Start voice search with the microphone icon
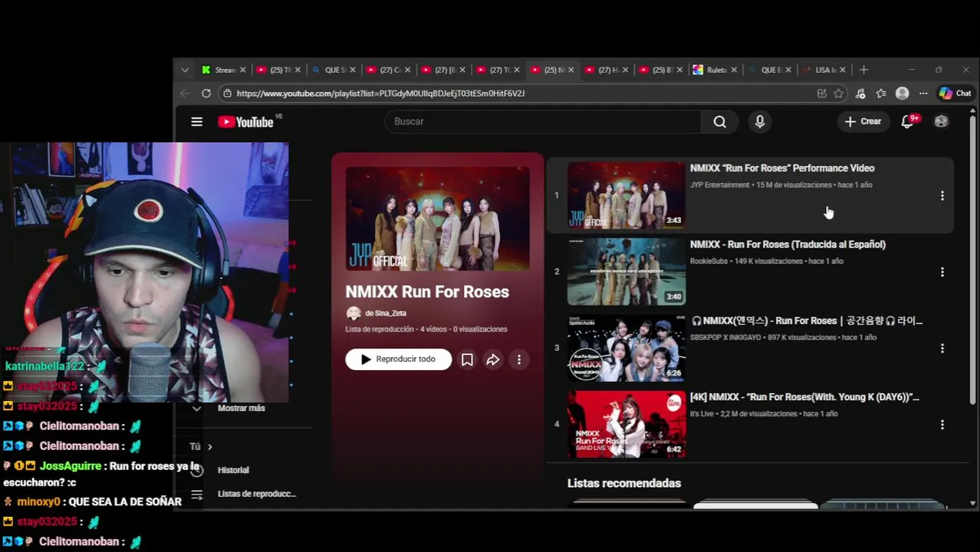The height and width of the screenshot is (552, 980). (x=760, y=122)
